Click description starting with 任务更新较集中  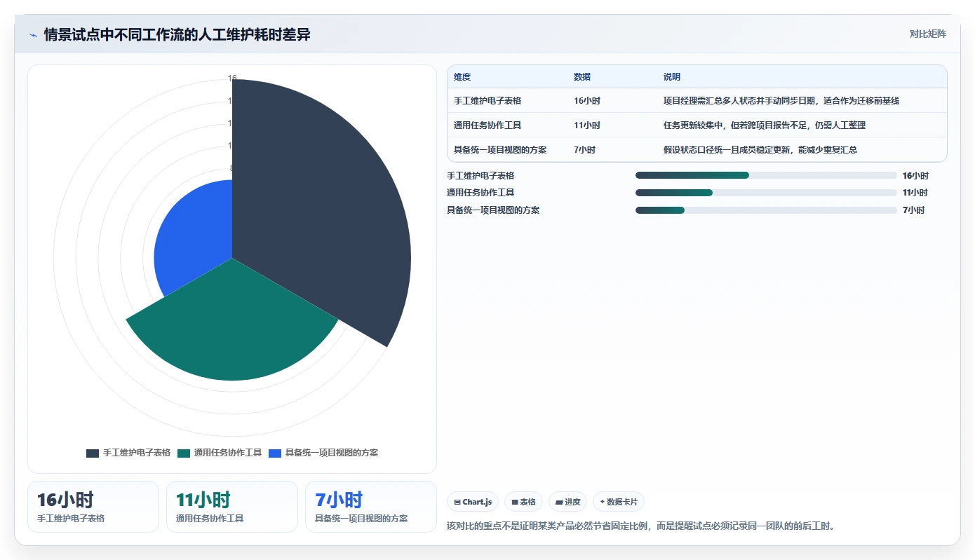click(765, 125)
